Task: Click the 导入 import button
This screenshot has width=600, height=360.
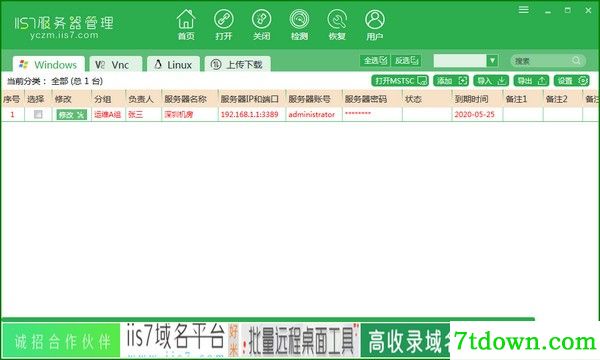Action: pyautogui.click(x=491, y=81)
